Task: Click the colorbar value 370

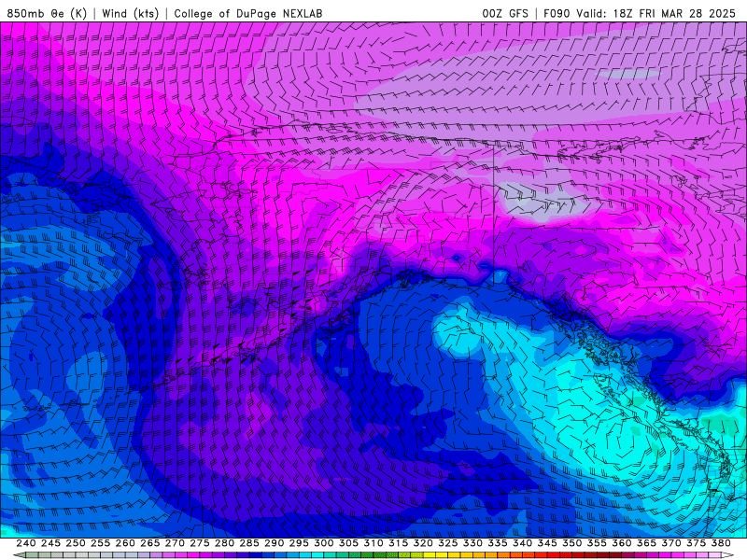Action: click(671, 543)
